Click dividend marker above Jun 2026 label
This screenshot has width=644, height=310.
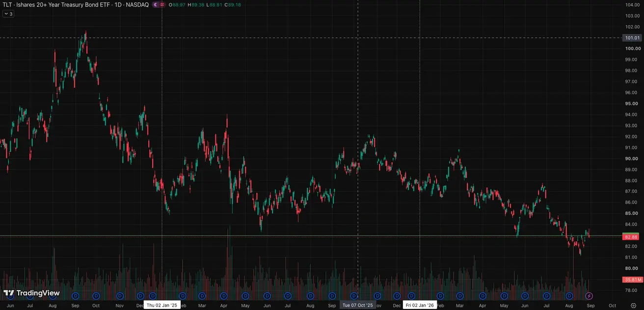(525, 296)
